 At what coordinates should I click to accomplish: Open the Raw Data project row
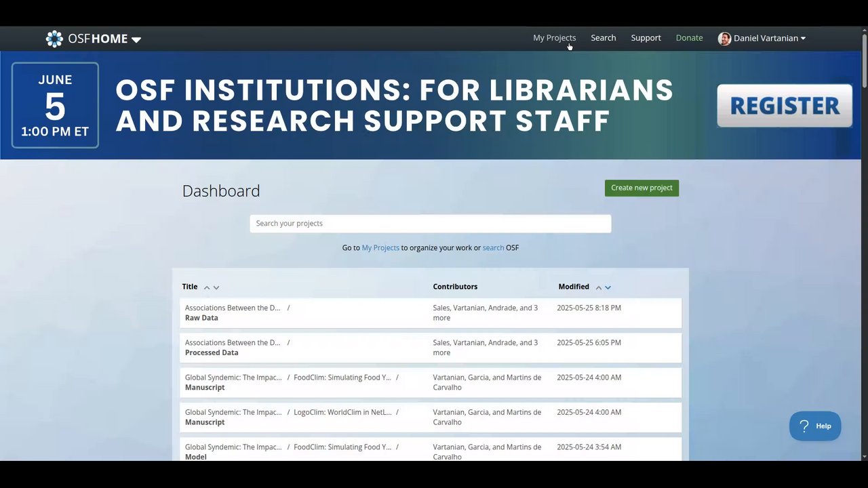point(431,313)
